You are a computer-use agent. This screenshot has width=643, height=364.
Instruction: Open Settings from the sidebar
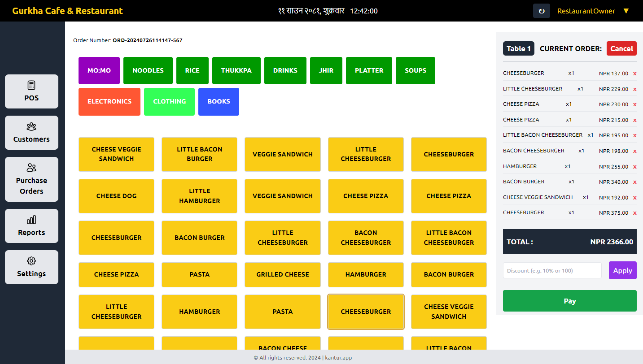(x=31, y=267)
